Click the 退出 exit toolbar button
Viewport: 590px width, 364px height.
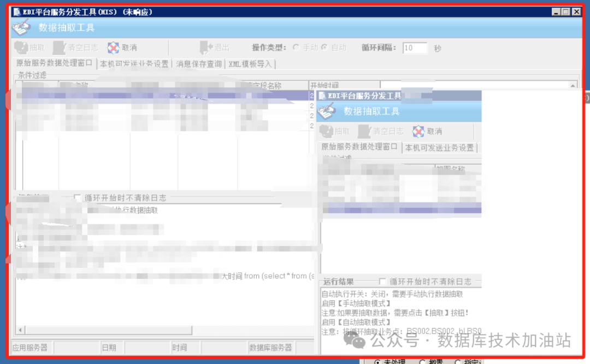point(215,48)
